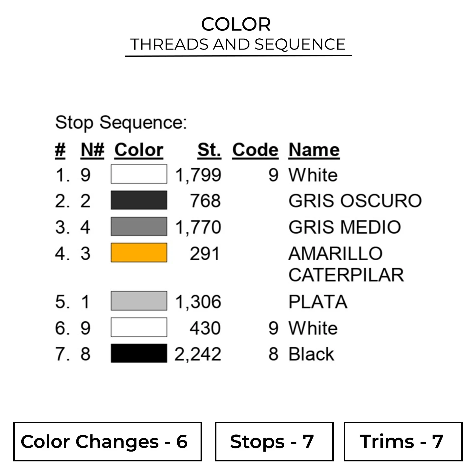Click the Color Changes - 6 box
476x476 pixels.
pyautogui.click(x=108, y=441)
